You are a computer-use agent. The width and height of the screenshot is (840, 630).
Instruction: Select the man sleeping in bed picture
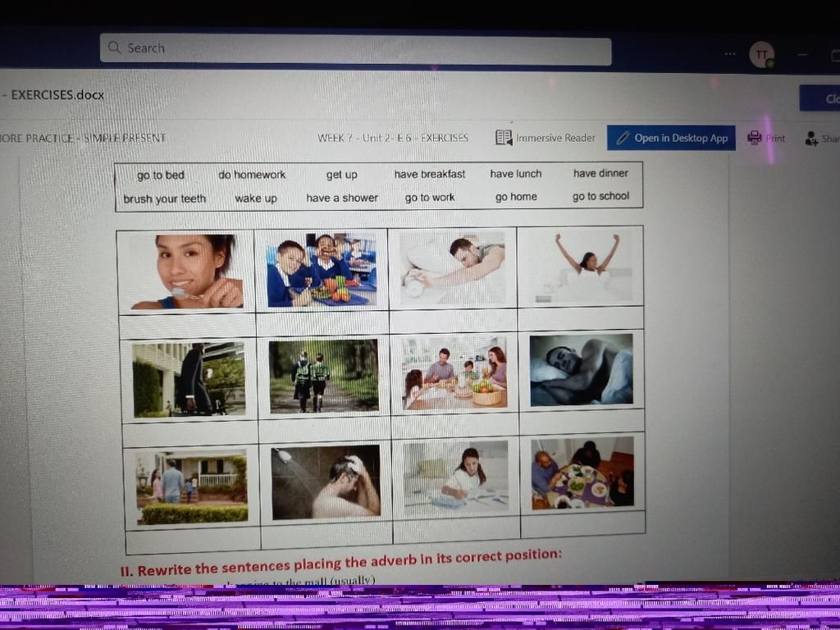(582, 370)
